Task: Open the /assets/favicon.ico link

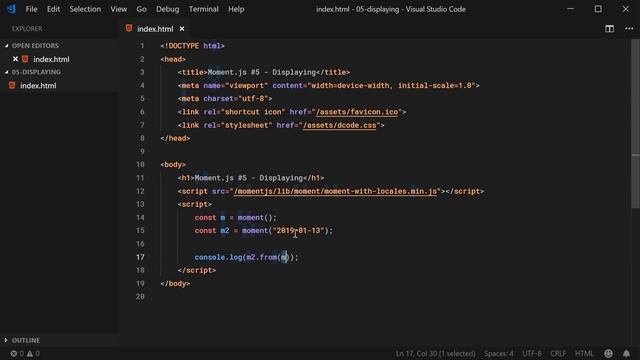Action: click(x=357, y=112)
